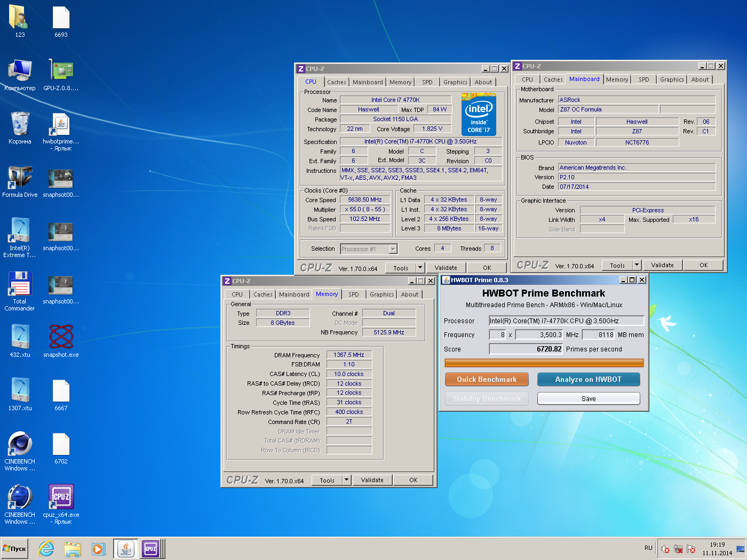The image size is (747, 560).
Task: Switch to Caches tab in CPU-Z CPU window
Action: point(337,82)
